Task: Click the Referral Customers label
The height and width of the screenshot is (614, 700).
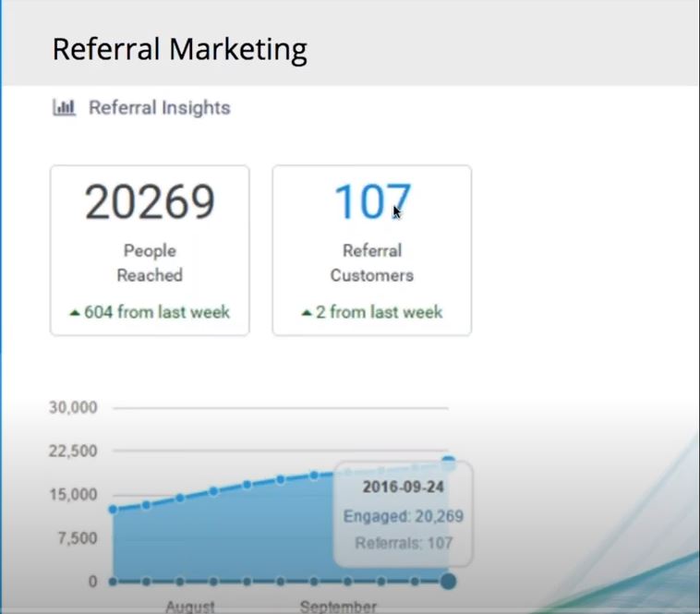Action: [372, 263]
